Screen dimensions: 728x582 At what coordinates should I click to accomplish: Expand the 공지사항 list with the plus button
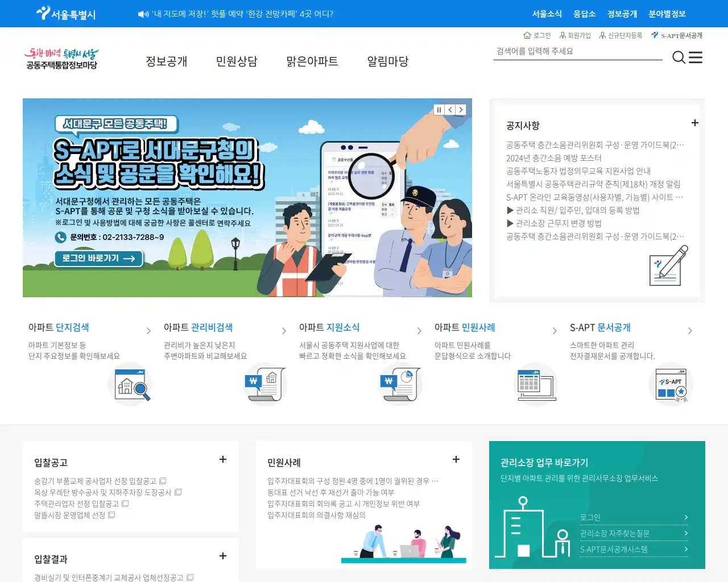click(694, 123)
